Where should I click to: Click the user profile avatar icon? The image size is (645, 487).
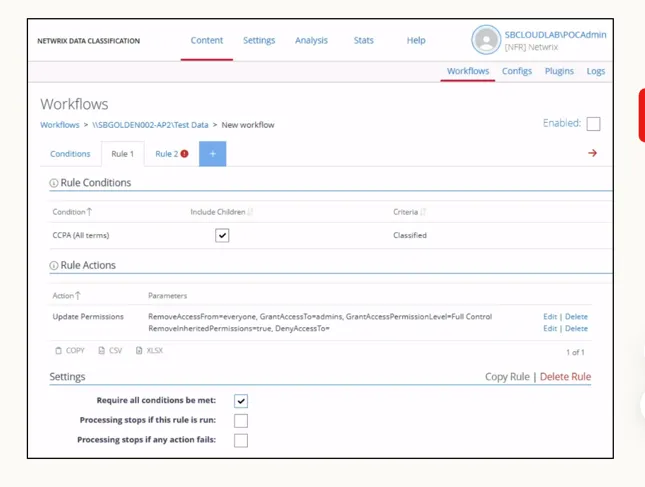486,40
